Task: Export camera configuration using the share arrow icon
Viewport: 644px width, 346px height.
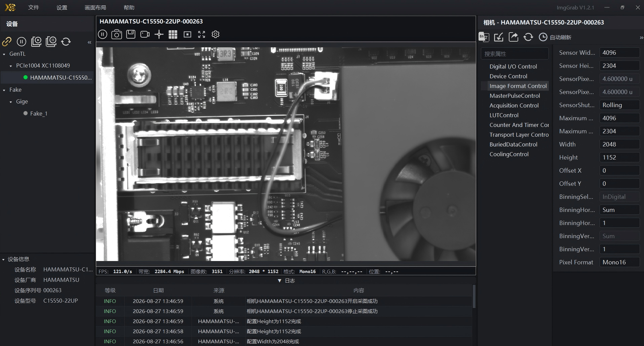Action: 514,37
